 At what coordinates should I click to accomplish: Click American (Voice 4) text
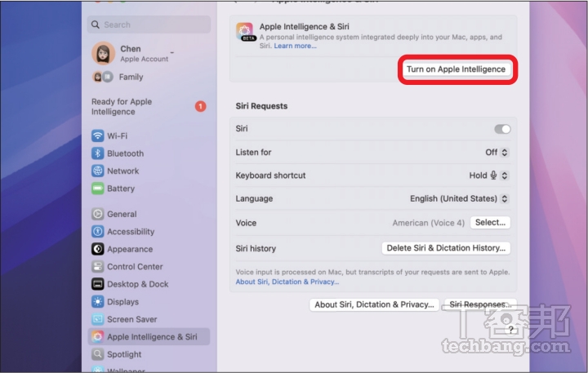pyautogui.click(x=428, y=223)
